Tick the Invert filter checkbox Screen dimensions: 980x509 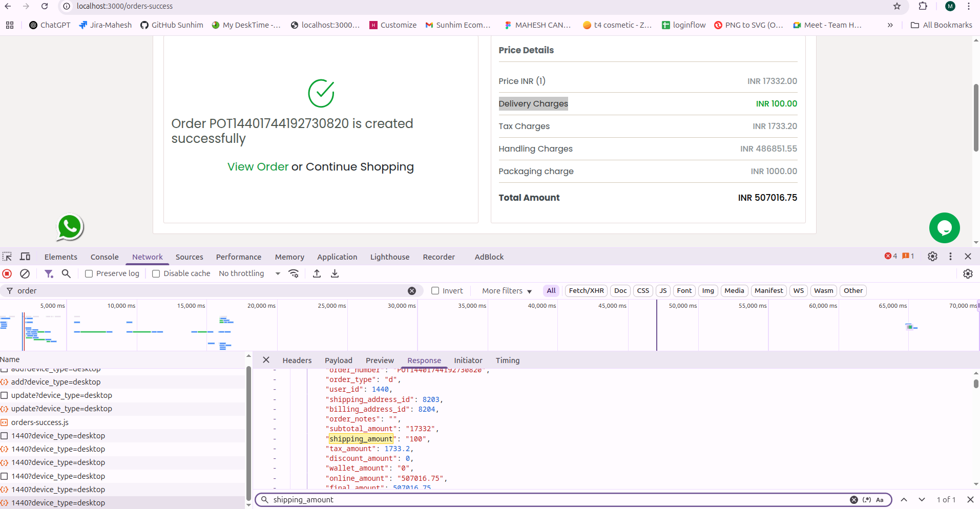(x=435, y=291)
